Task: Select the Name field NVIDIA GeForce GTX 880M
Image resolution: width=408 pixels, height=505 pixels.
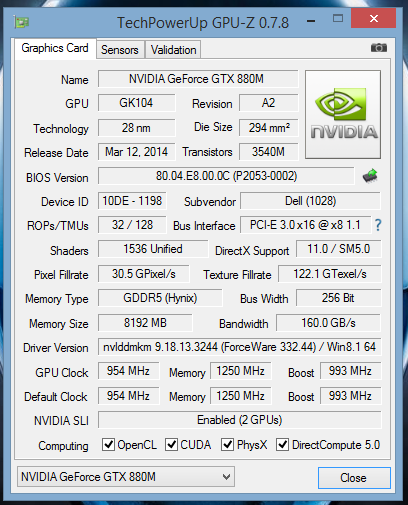Action: [x=198, y=79]
